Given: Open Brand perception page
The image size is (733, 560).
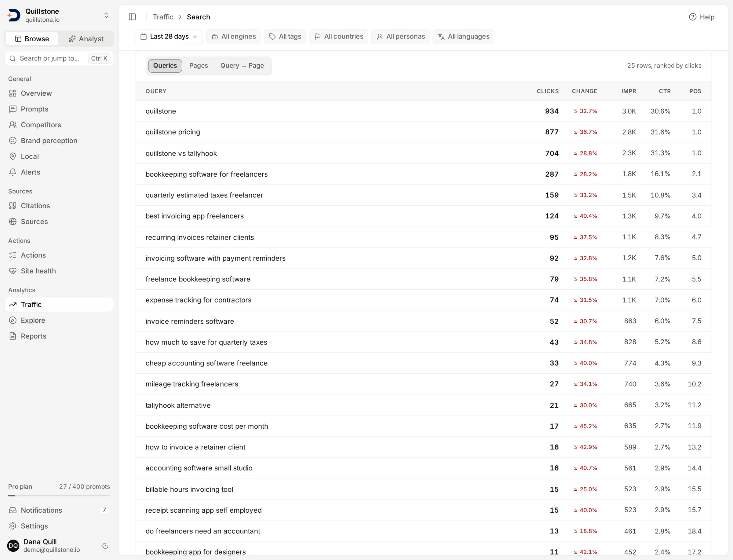Looking at the screenshot, I should (x=59, y=141).
